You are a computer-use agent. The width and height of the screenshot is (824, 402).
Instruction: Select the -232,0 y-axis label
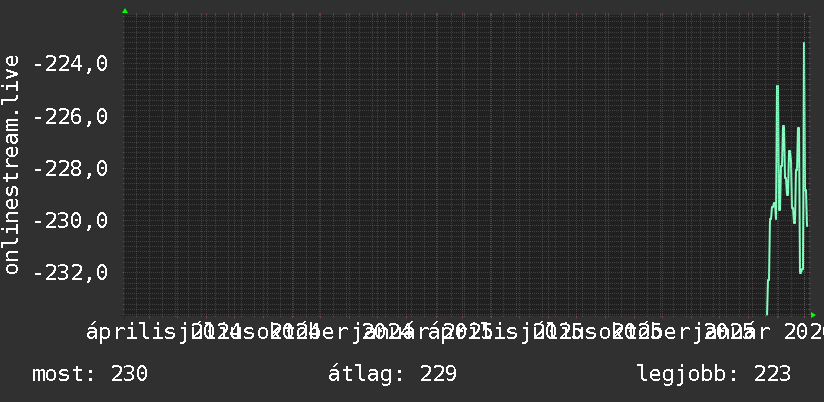click(70, 272)
